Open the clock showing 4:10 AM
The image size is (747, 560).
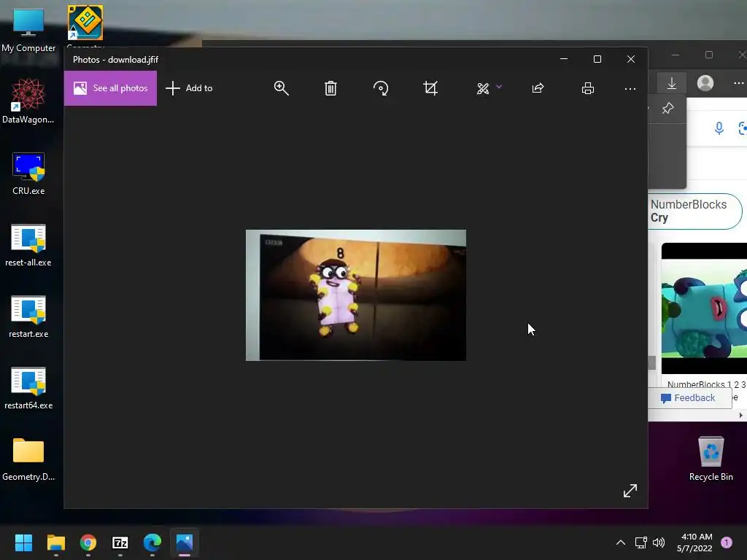694,542
